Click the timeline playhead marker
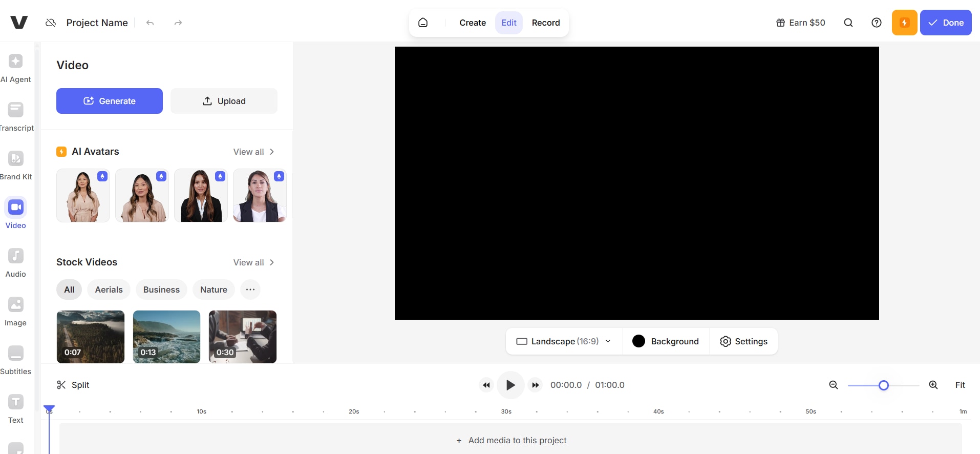The width and height of the screenshot is (980, 454). pos(49,409)
